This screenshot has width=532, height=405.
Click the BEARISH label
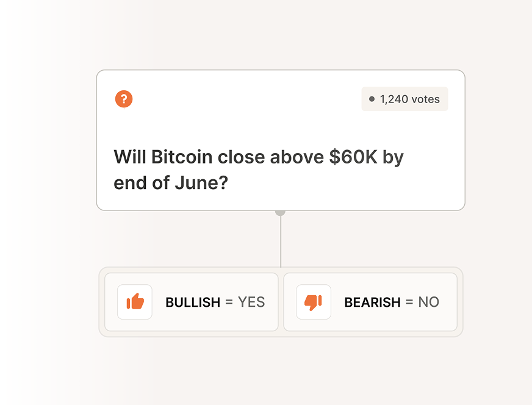click(x=372, y=303)
